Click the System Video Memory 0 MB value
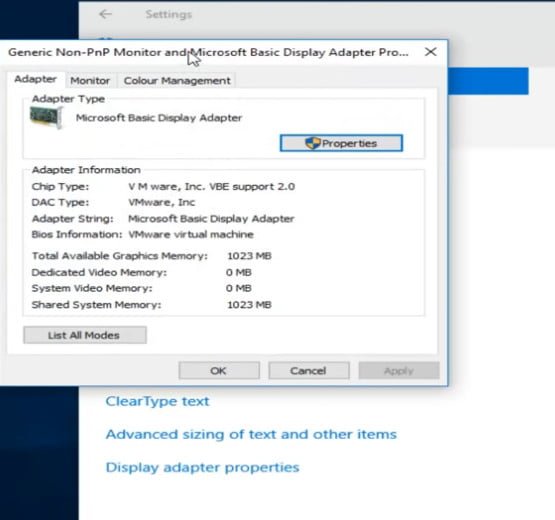This screenshot has width=555, height=520. [239, 288]
